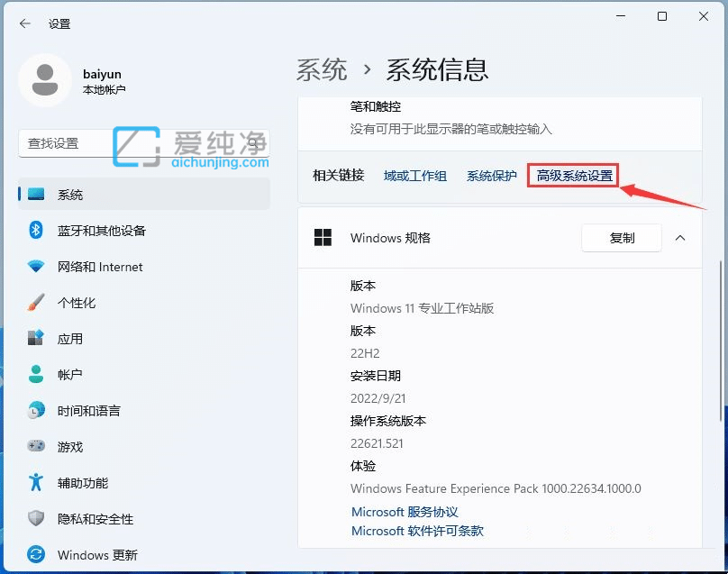Minimize the Settings window

click(x=621, y=16)
